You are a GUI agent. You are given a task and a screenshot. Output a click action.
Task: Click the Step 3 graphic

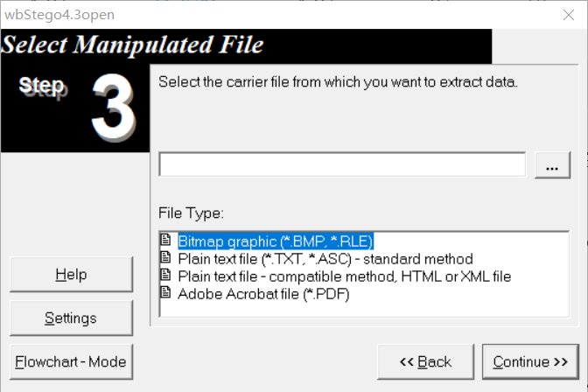coord(75,108)
